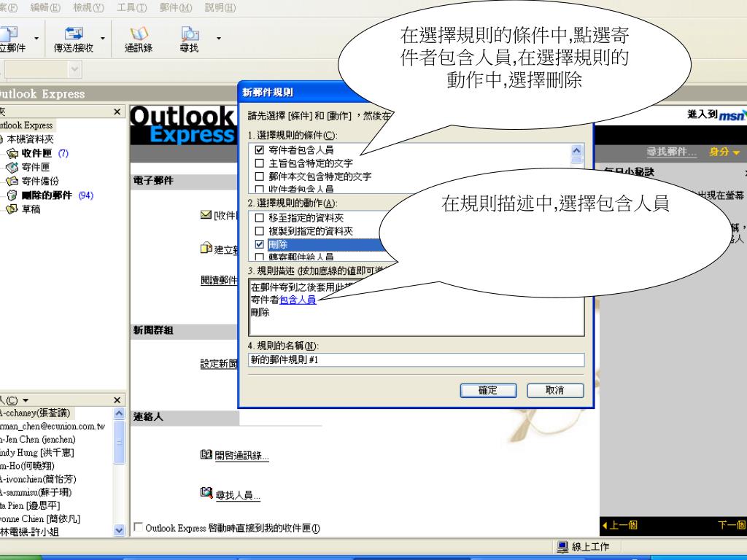Select the 收件匣 folder icon
The height and width of the screenshot is (560, 747).
pos(12,153)
